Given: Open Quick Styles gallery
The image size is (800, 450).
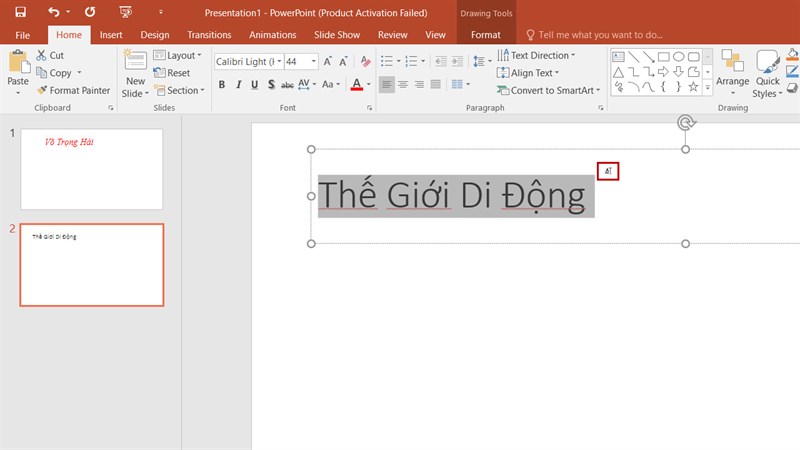Looking at the screenshot, I should pyautogui.click(x=767, y=74).
